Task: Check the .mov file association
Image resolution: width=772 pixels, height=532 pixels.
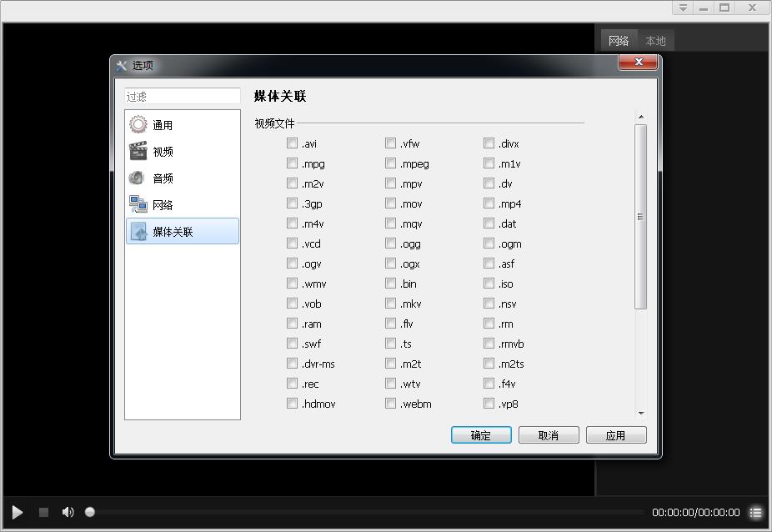Action: click(x=390, y=203)
